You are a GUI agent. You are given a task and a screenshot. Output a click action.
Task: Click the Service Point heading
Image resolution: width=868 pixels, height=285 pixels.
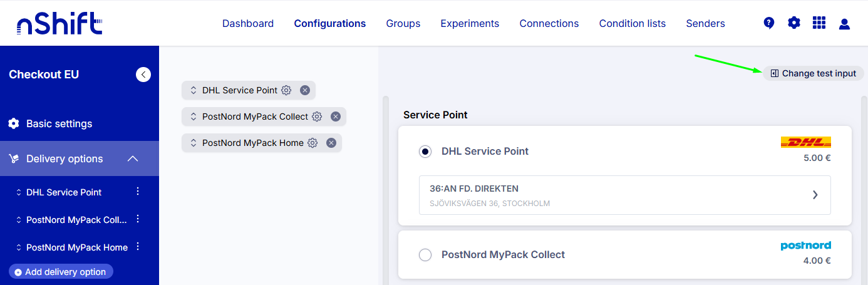[435, 115]
